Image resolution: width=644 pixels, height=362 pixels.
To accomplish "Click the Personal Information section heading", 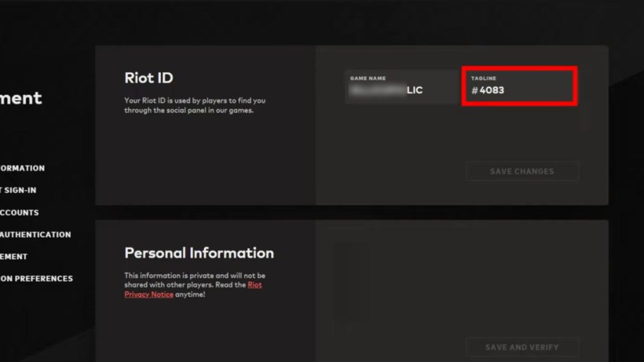I will [199, 253].
